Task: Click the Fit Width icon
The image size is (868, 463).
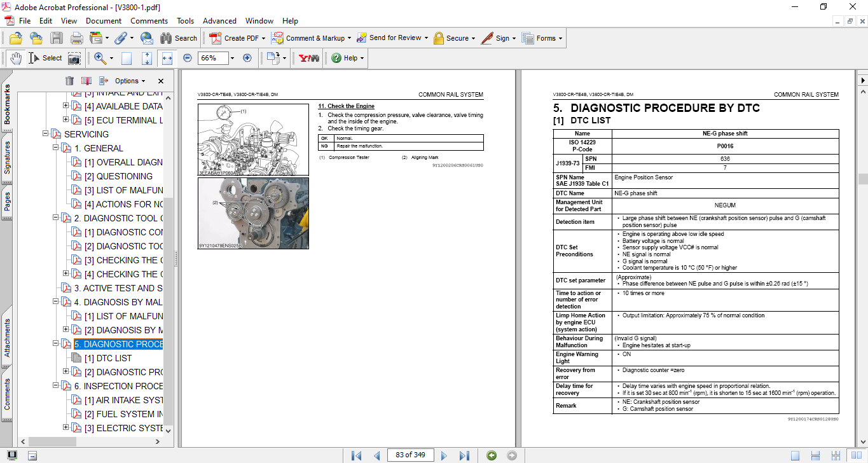Action: pyautogui.click(x=167, y=58)
